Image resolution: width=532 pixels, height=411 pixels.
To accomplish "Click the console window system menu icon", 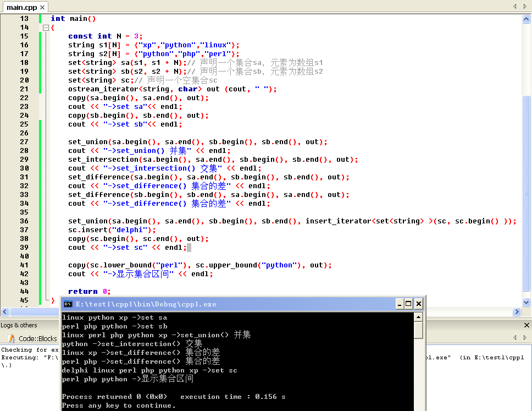I will pyautogui.click(x=68, y=304).
